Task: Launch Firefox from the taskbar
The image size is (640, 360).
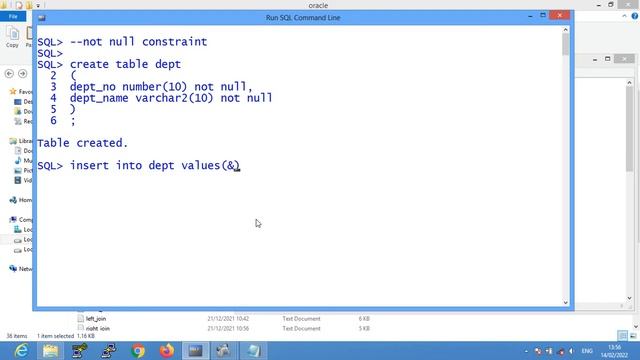Action: (x=167, y=351)
